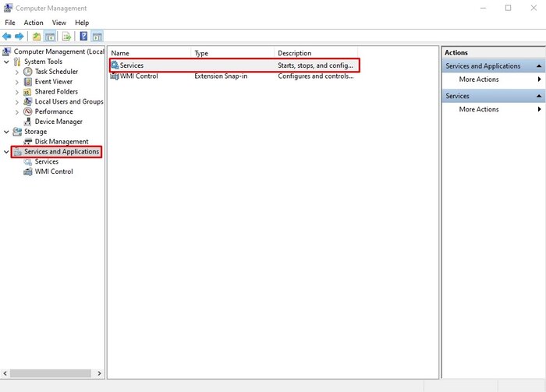Click the Services gear icon in list
Image resolution: width=546 pixels, height=392 pixels.
pos(115,65)
